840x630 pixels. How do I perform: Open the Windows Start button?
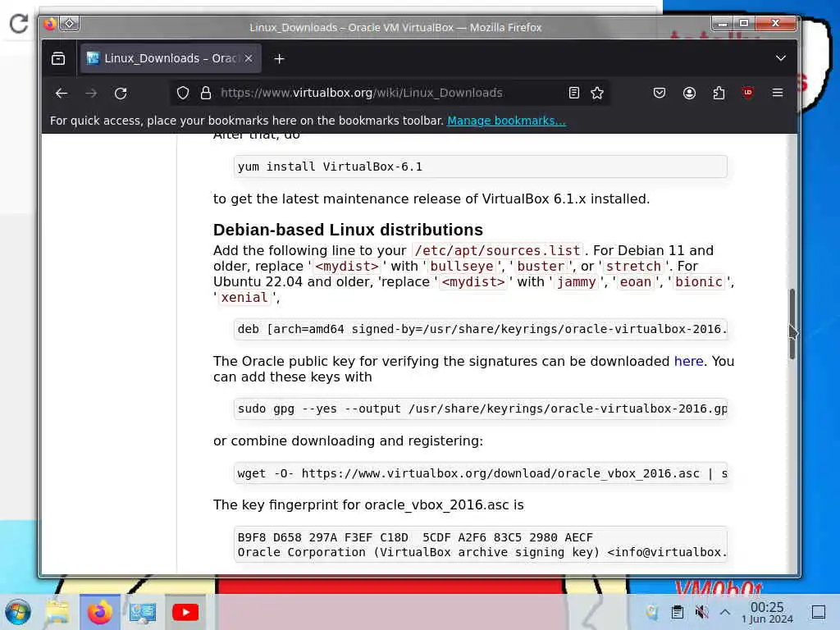point(18,612)
